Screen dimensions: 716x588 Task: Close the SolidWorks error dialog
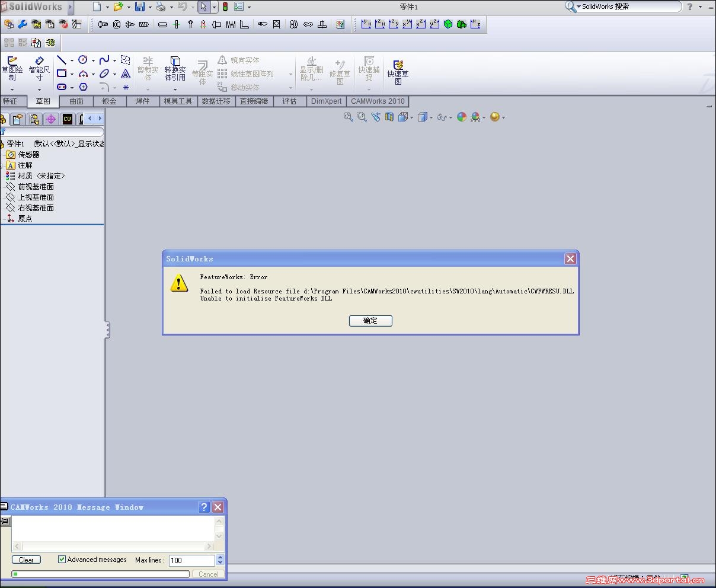click(x=570, y=258)
